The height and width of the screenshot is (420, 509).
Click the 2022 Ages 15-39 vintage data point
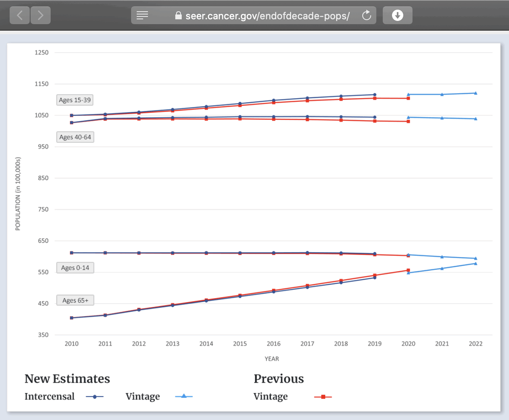[x=476, y=93]
